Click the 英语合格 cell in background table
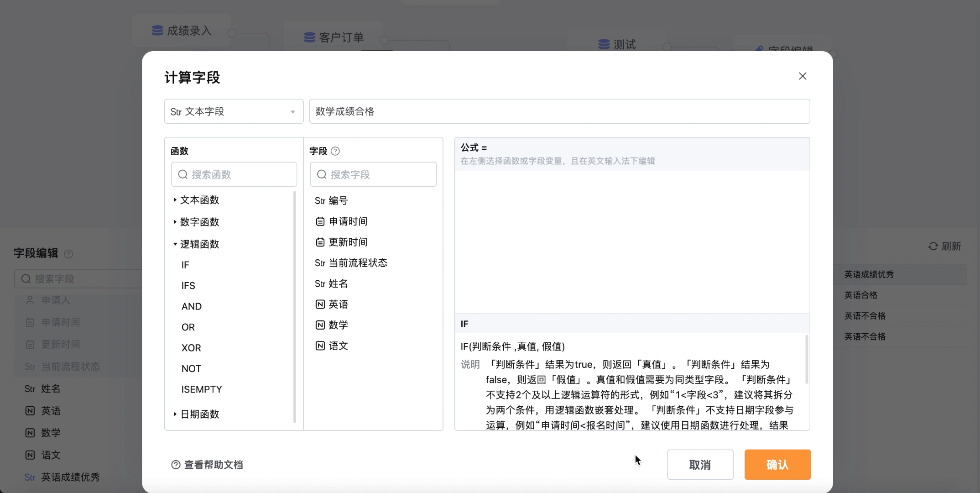980x493 pixels. (860, 295)
